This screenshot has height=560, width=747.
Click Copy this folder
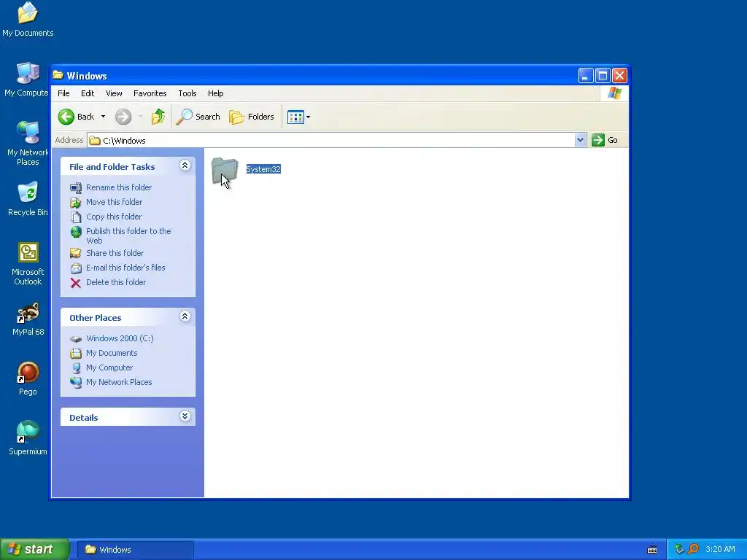coord(113,217)
